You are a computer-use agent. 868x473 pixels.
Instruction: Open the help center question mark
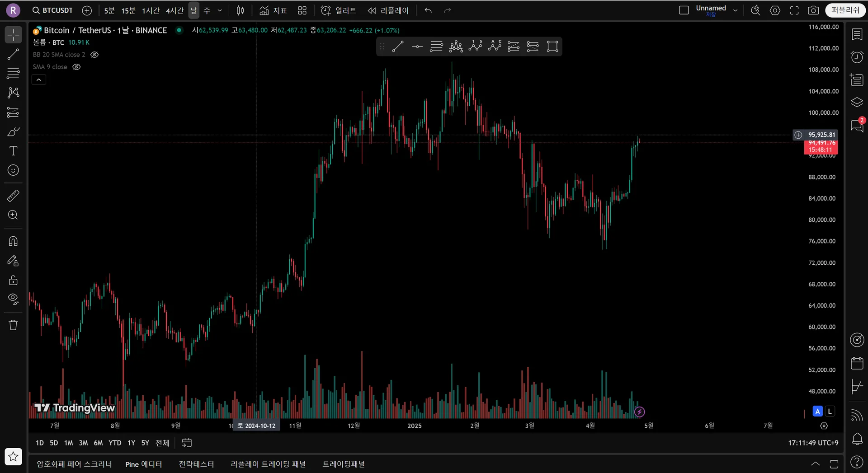[x=857, y=462]
